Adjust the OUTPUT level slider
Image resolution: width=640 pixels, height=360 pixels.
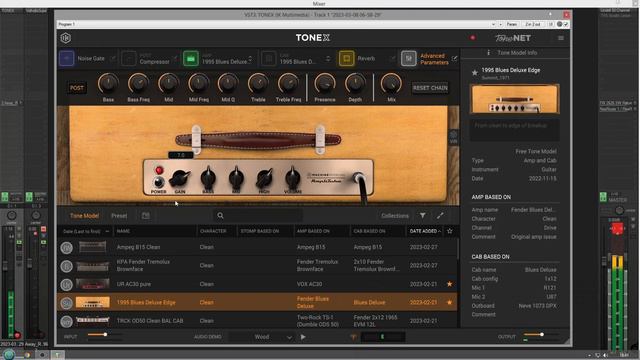pyautogui.click(x=541, y=335)
